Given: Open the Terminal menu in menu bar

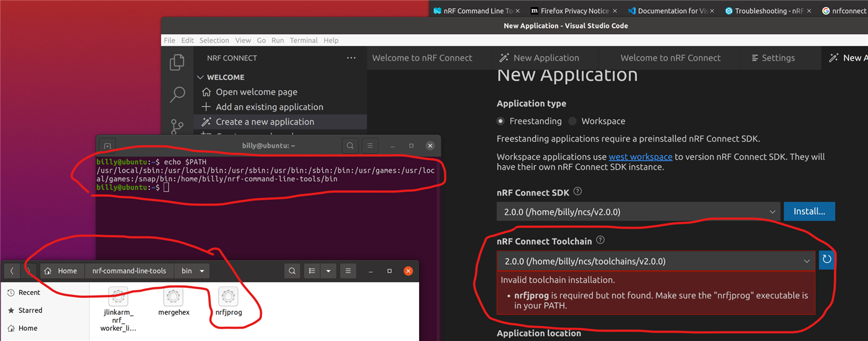Looking at the screenshot, I should (303, 40).
